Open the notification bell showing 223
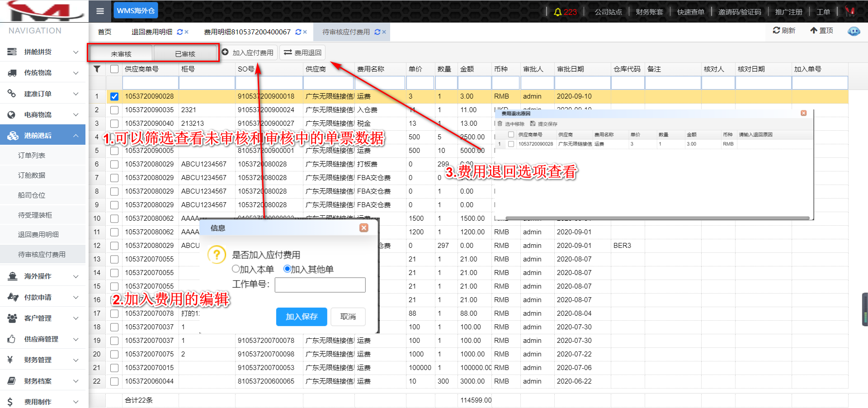 click(558, 12)
